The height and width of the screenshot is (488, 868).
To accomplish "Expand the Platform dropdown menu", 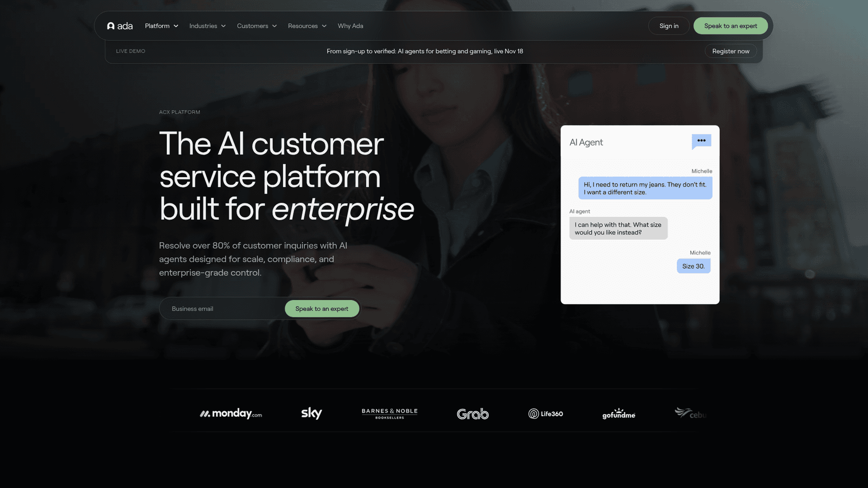I will 162,26.
